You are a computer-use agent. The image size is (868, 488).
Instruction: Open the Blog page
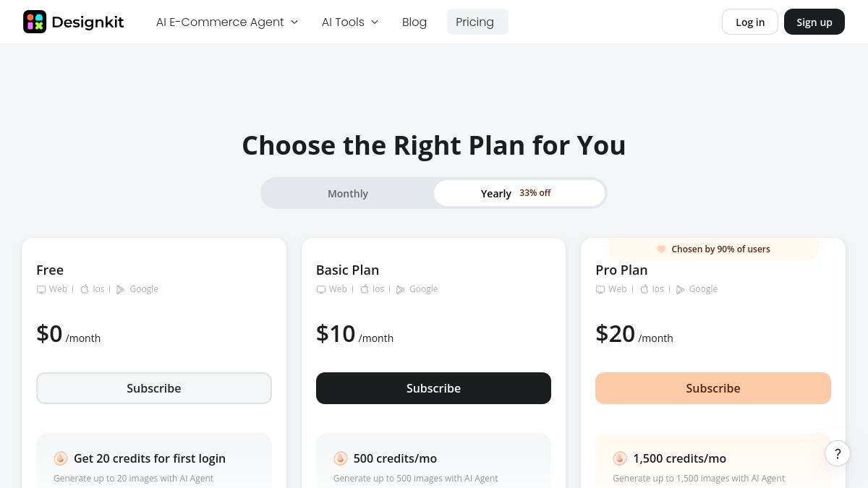coord(414,22)
